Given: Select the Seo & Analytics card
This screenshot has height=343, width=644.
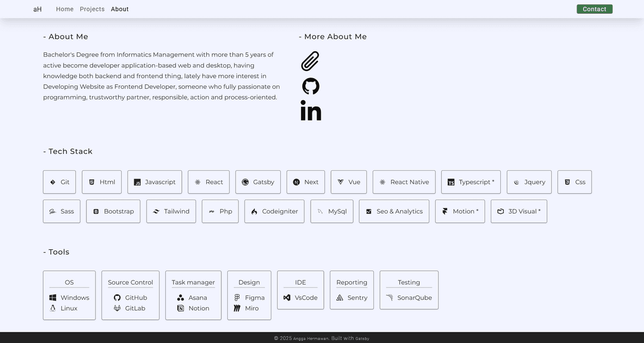Looking at the screenshot, I should (394, 211).
